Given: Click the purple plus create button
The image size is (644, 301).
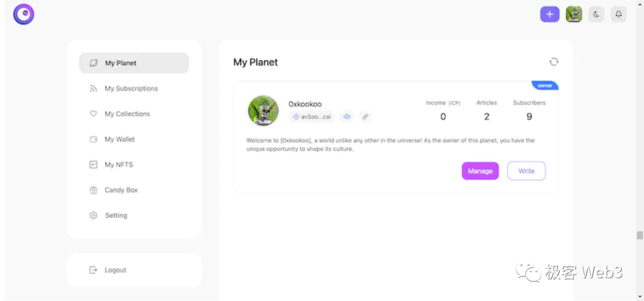Looking at the screenshot, I should [x=549, y=14].
